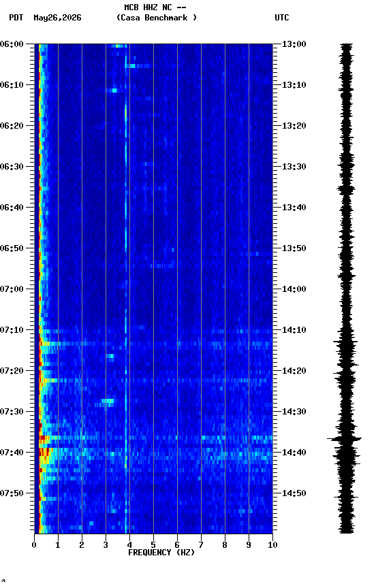Click the bright spectral patch near 3.5 Hz at 06:00
The height and width of the screenshot is (588, 376).
tap(119, 46)
